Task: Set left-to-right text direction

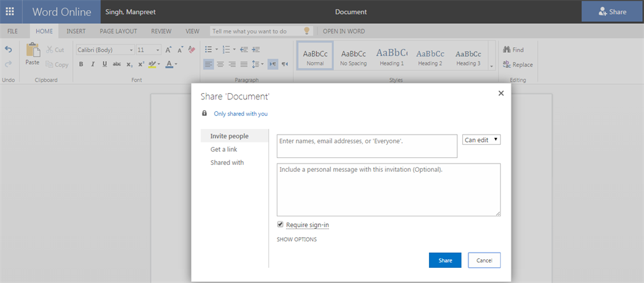Action: [x=273, y=64]
